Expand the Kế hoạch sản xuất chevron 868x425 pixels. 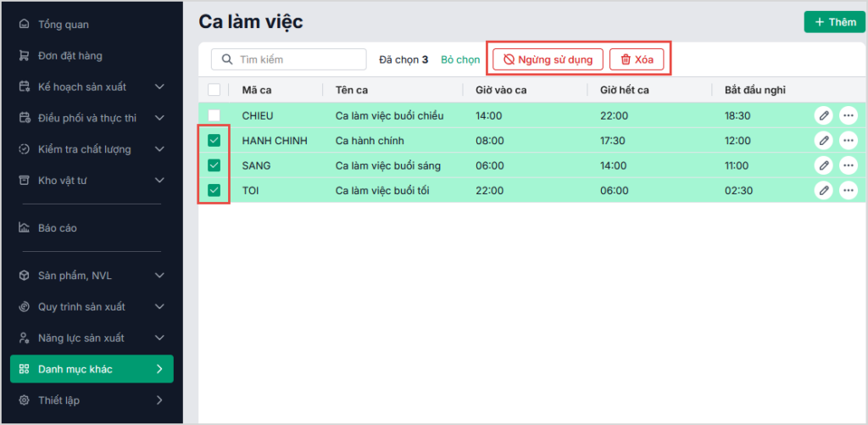159,87
